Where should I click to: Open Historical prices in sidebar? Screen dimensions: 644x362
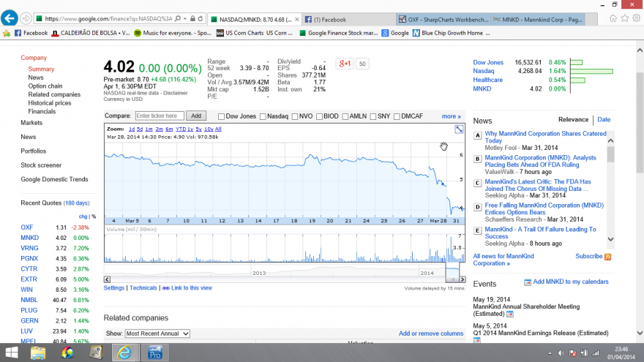coord(50,103)
